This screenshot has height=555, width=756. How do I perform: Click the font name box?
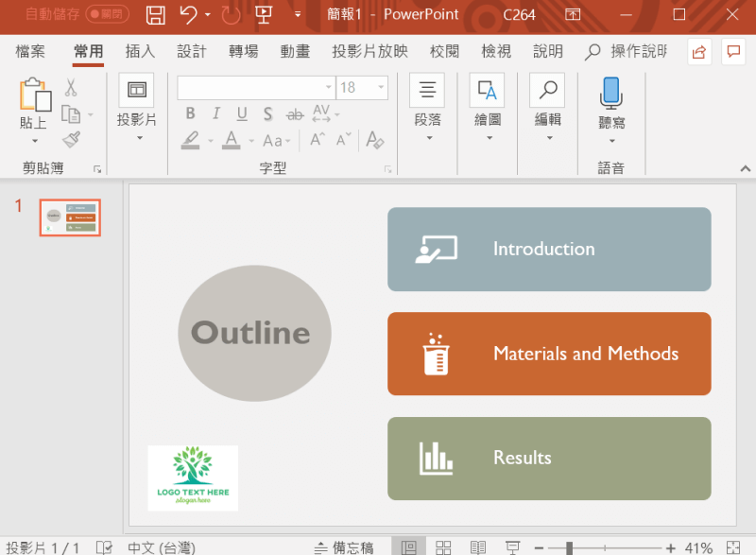tap(256, 87)
